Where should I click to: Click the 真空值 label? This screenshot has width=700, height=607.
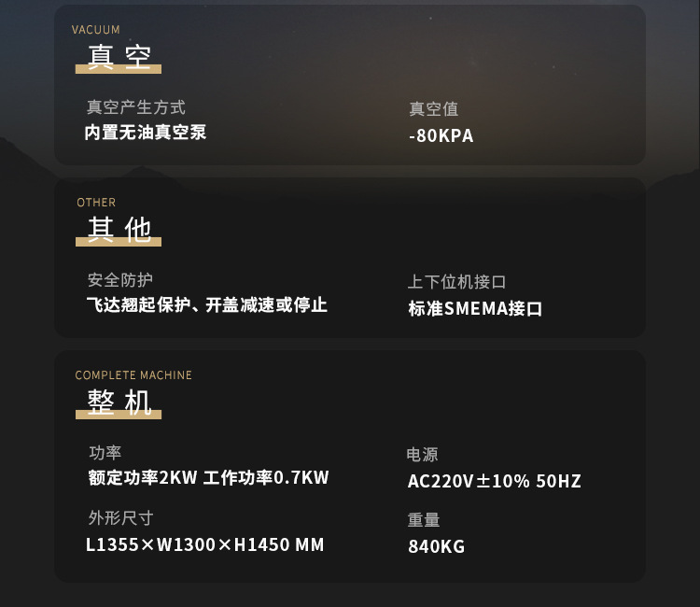(x=433, y=109)
